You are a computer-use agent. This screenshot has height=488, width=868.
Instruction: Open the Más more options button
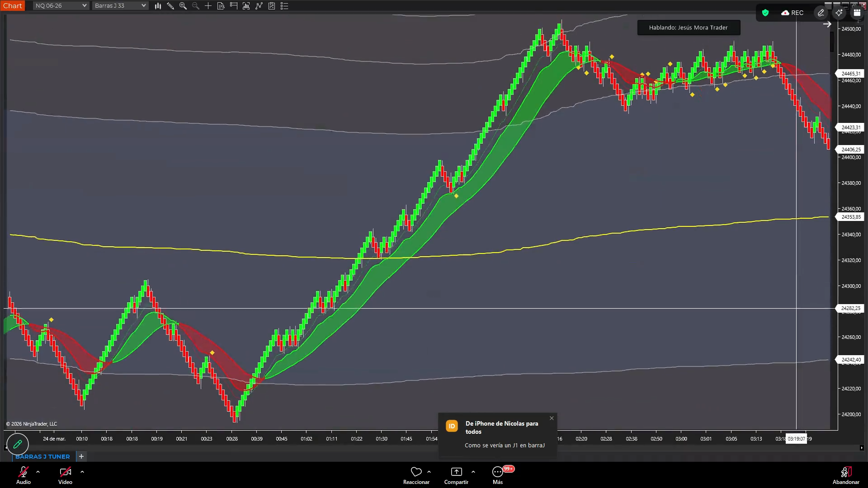[498, 475]
